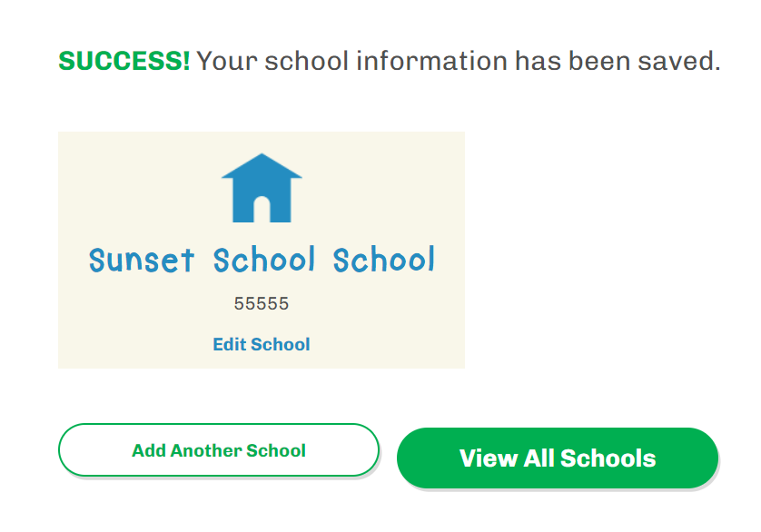Screen dimensions: 761x532
Task: Click the word Schools in green button
Action: 608,458
